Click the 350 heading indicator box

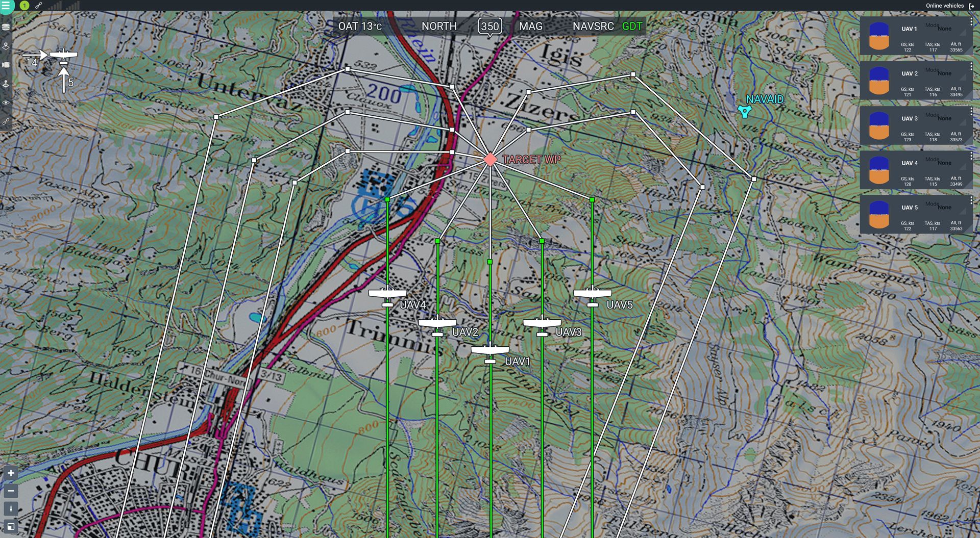[489, 26]
